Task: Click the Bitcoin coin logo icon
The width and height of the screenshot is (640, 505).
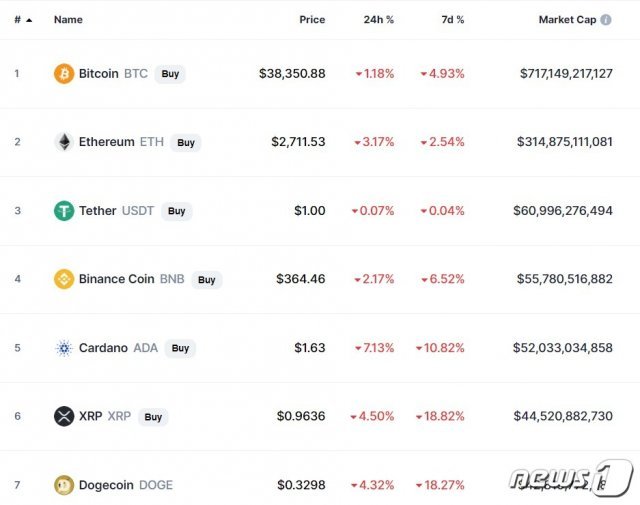Action: [64, 74]
